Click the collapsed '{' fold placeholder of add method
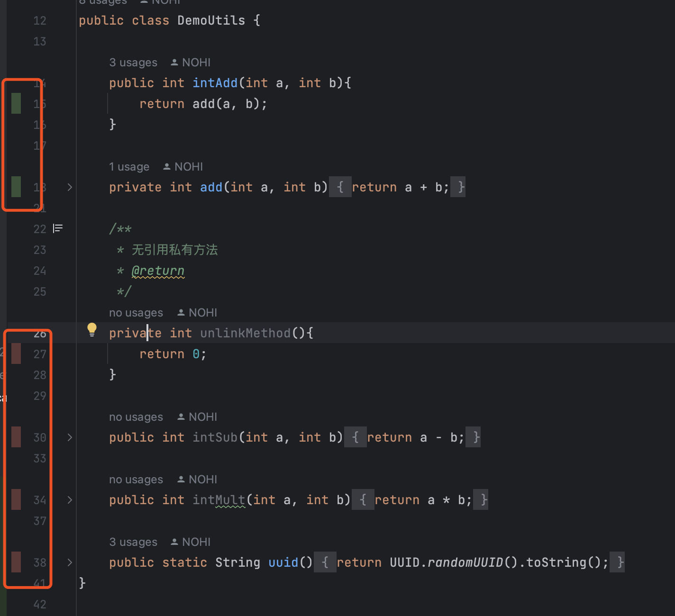The image size is (675, 616). [x=340, y=187]
